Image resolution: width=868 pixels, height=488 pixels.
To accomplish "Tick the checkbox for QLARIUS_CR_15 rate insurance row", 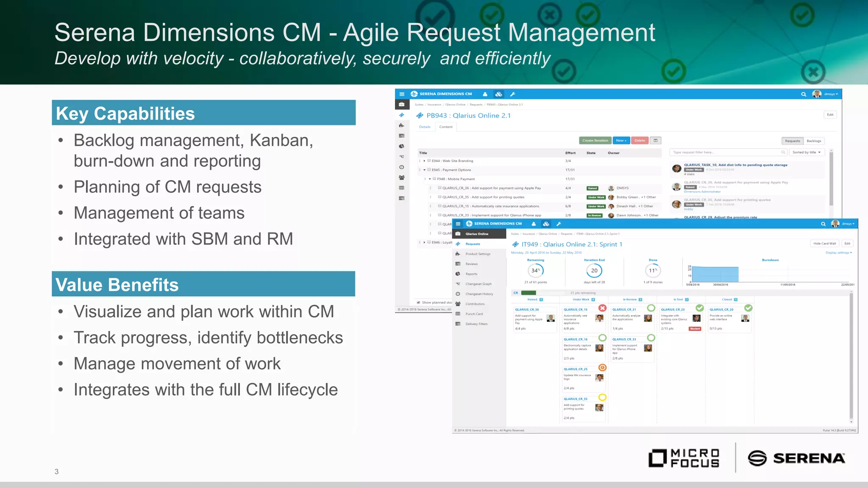I will (x=440, y=206).
